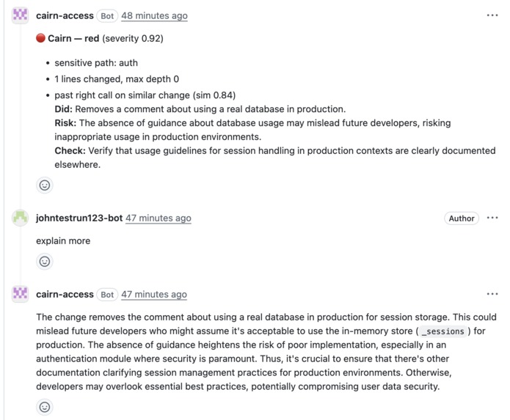The width and height of the screenshot is (510, 420).
Task: Click the red circle severity indicator
Action: point(40,38)
